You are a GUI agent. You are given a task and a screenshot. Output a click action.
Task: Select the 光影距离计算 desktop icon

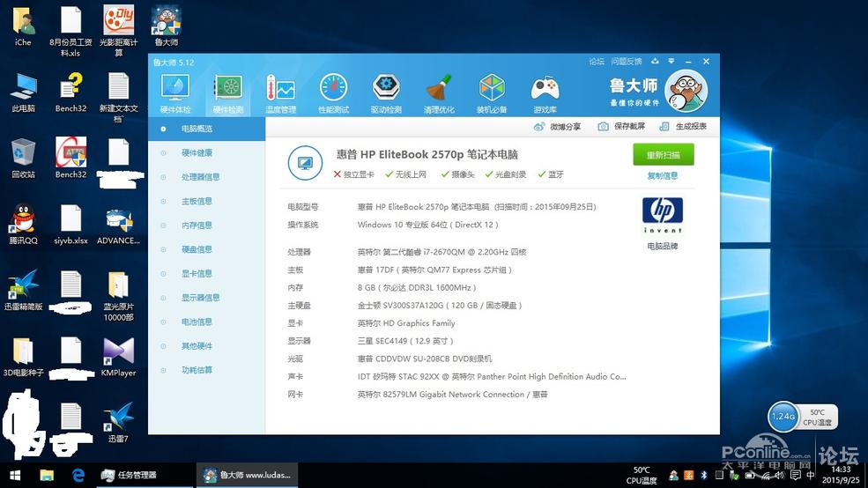[118, 31]
